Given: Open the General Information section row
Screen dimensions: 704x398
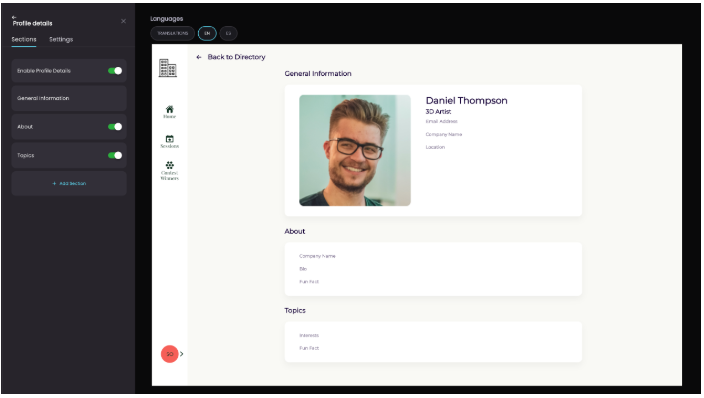Looking at the screenshot, I should coord(69,98).
